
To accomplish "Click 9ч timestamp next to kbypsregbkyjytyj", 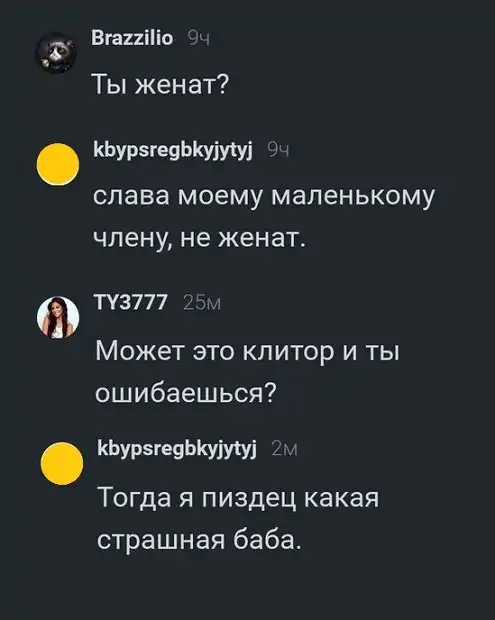I will pyautogui.click(x=279, y=149).
